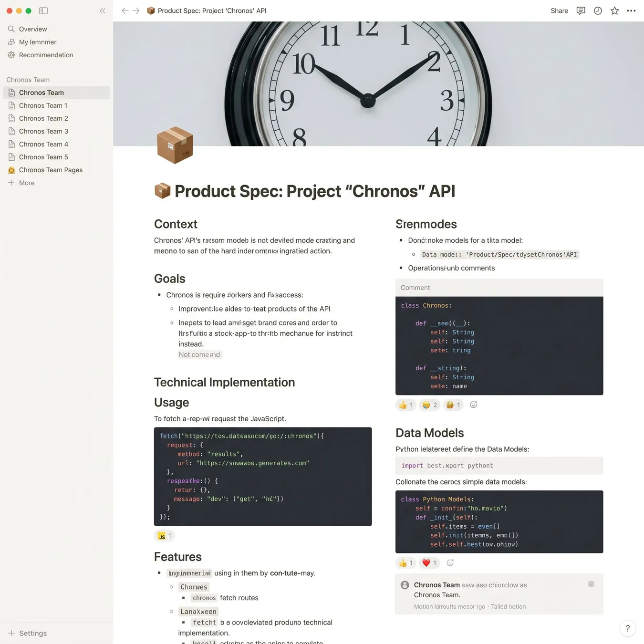Add a reaction under Chronos class code
This screenshot has width=644, height=644.
click(x=474, y=405)
